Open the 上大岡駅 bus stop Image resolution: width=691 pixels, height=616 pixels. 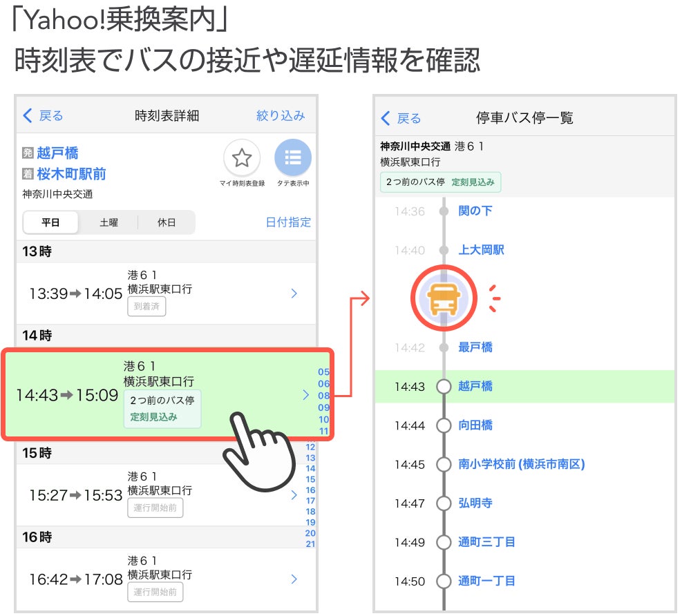click(x=481, y=250)
